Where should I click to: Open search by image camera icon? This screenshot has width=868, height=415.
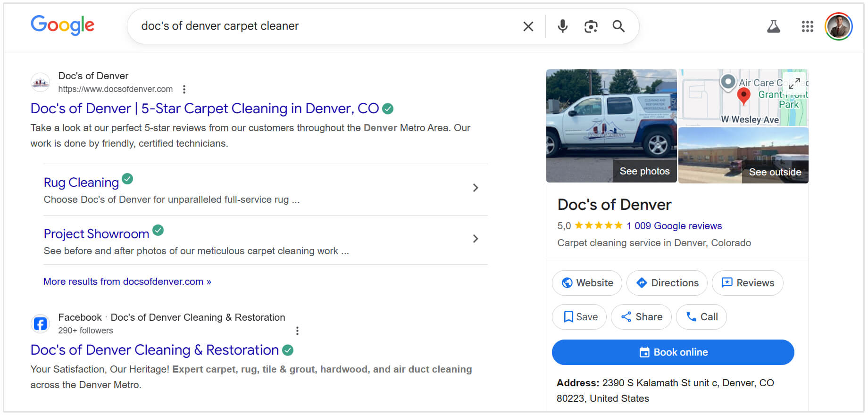click(591, 26)
